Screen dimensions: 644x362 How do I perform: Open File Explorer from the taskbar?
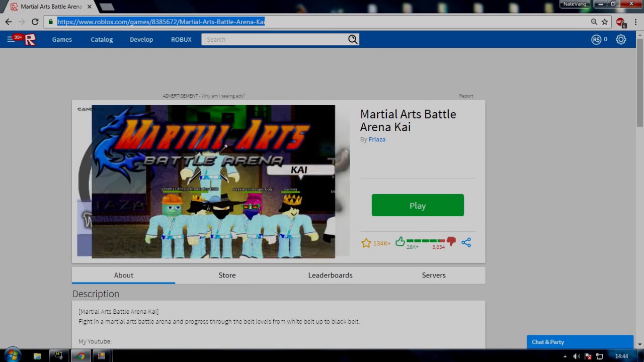(x=37, y=356)
